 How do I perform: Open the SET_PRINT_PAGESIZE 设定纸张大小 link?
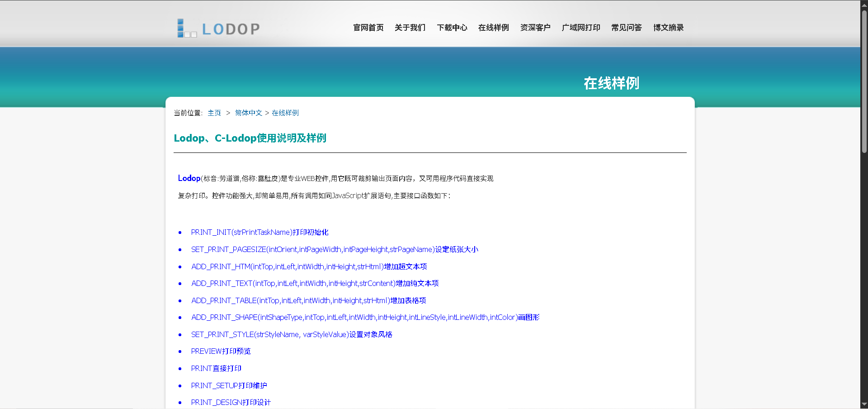coord(335,249)
